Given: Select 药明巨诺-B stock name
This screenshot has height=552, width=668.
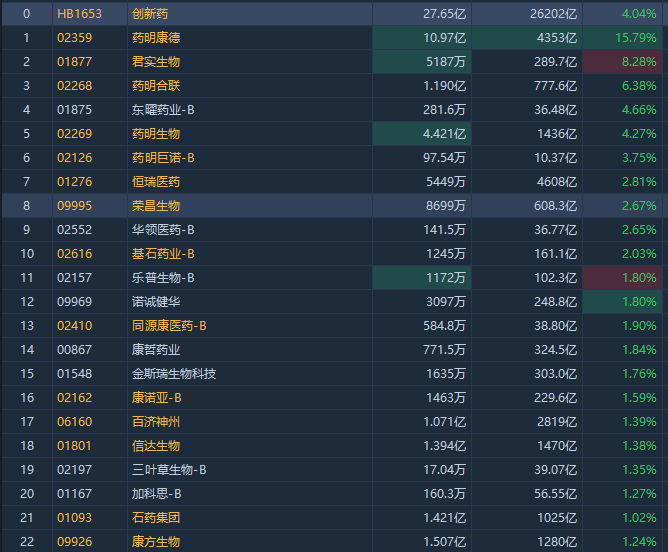Looking at the screenshot, I should [163, 158].
